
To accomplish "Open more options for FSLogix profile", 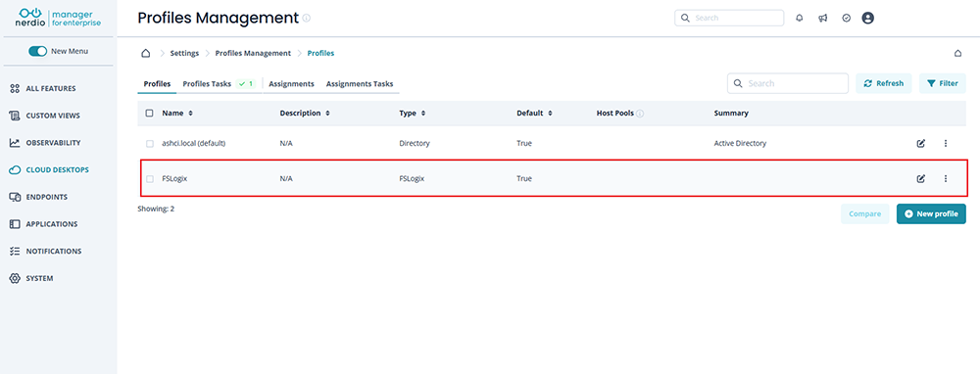I will [945, 178].
